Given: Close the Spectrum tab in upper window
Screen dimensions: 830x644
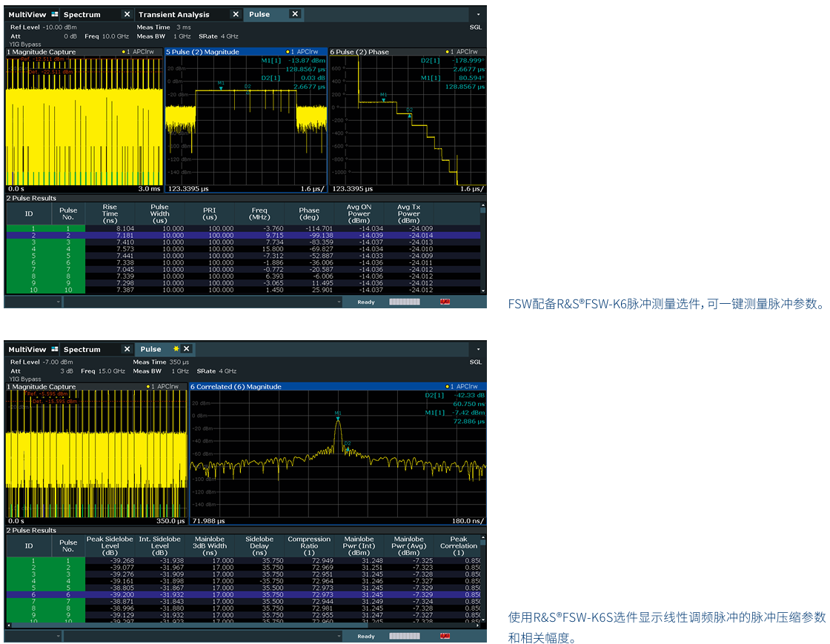Looking at the screenshot, I should (127, 14).
